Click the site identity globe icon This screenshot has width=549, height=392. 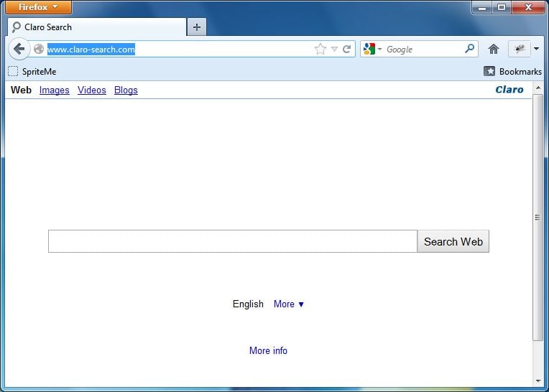39,49
